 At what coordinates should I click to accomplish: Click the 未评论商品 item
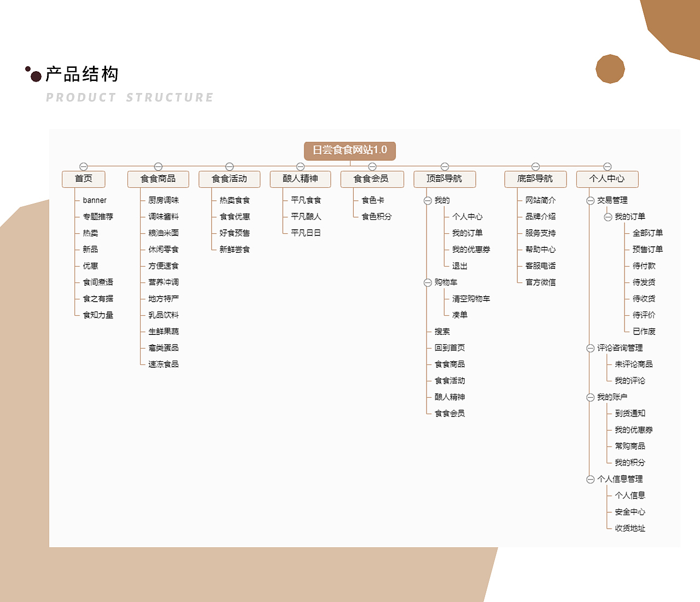pyautogui.click(x=633, y=364)
